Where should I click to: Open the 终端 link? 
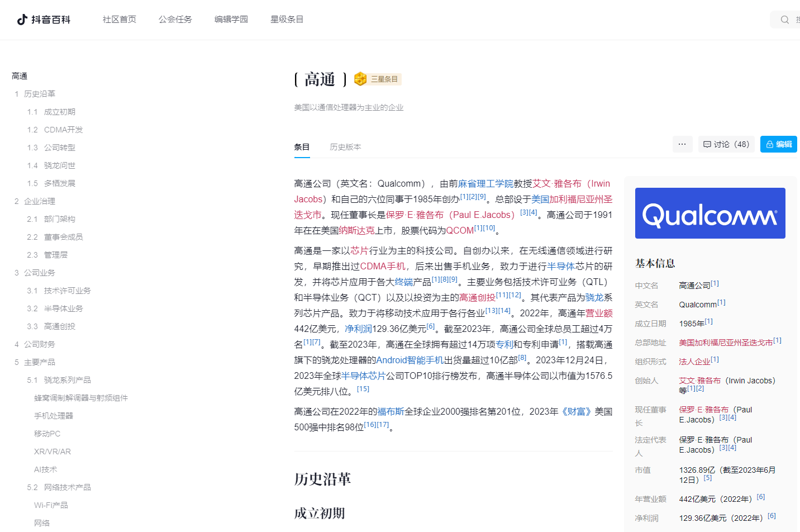[x=404, y=282]
